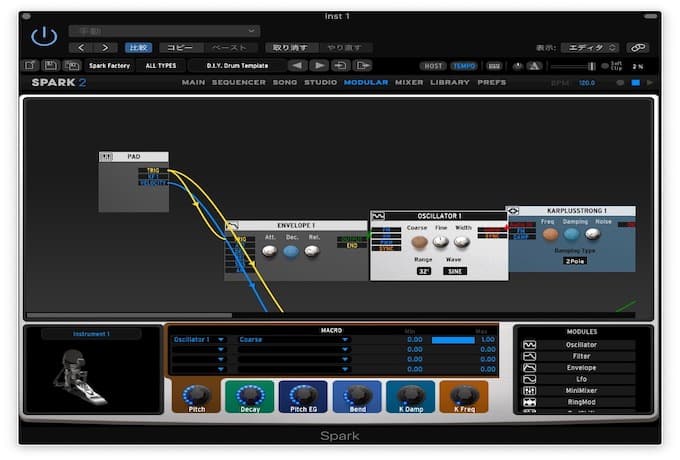Open the D.I.Y. Drum Template project selector
Image resolution: width=680 pixels, height=460 pixels.
tap(237, 65)
